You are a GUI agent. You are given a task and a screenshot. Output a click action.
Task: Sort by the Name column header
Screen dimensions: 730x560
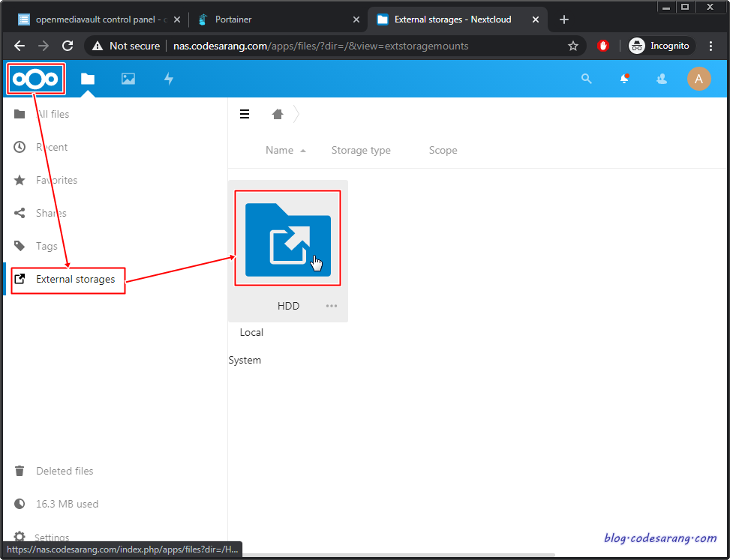(x=279, y=150)
